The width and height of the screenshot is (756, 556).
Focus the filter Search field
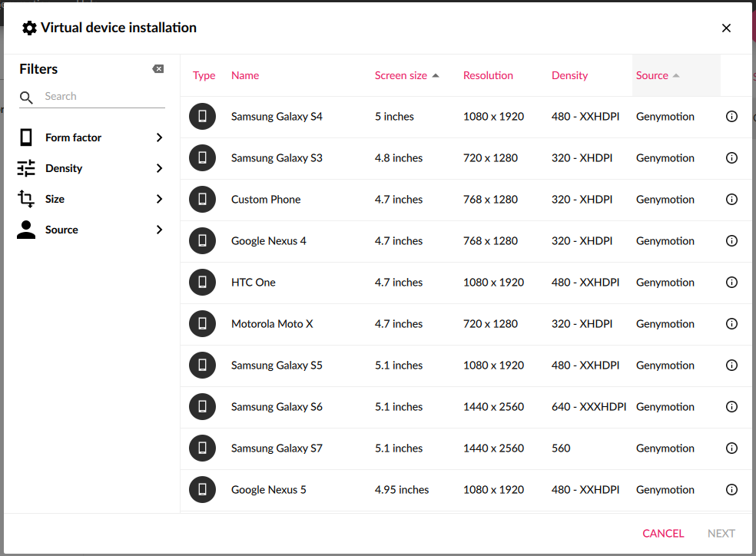(100, 97)
